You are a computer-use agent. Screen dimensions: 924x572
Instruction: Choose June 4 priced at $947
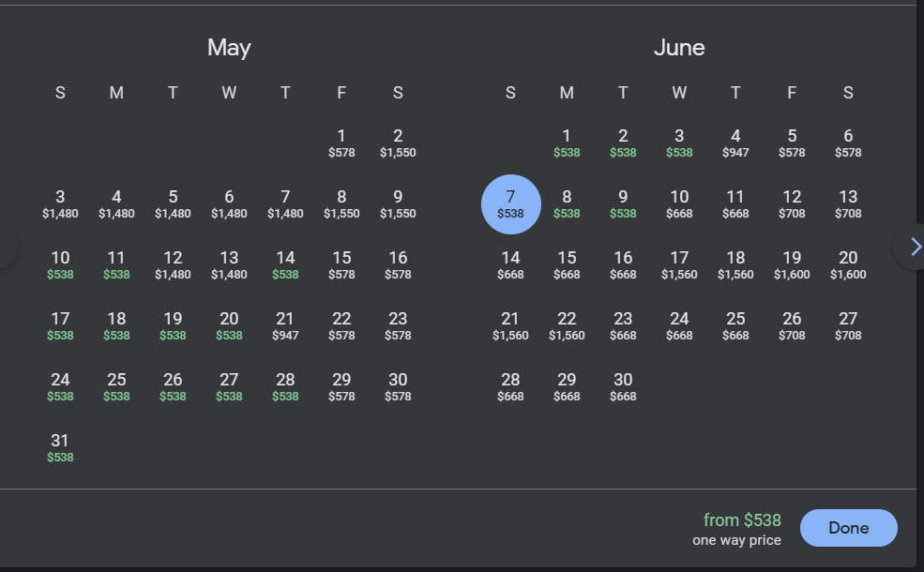click(735, 143)
